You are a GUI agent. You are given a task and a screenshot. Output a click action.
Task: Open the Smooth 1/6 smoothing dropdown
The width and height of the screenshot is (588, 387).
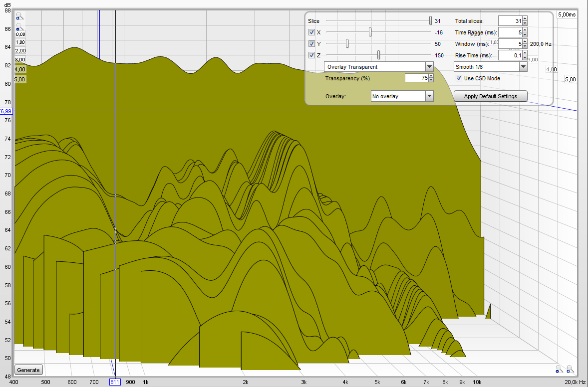490,67
